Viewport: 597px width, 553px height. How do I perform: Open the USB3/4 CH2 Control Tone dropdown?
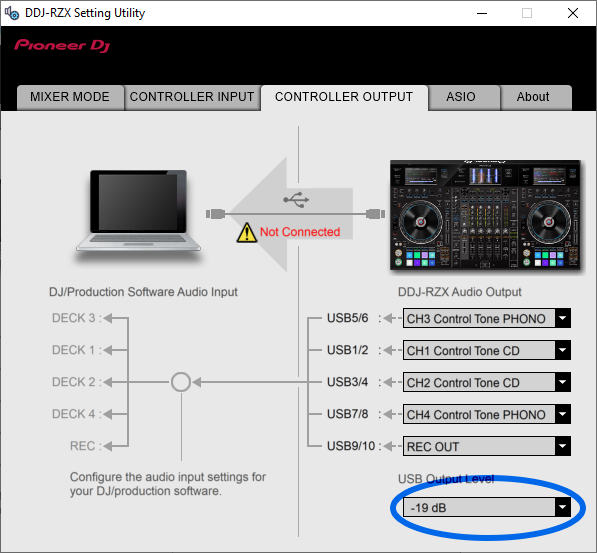[487, 382]
